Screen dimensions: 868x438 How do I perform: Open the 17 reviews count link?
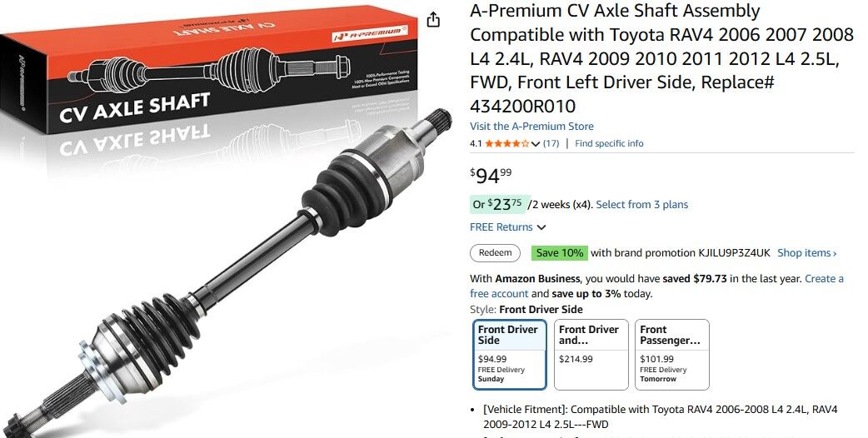pos(551,144)
